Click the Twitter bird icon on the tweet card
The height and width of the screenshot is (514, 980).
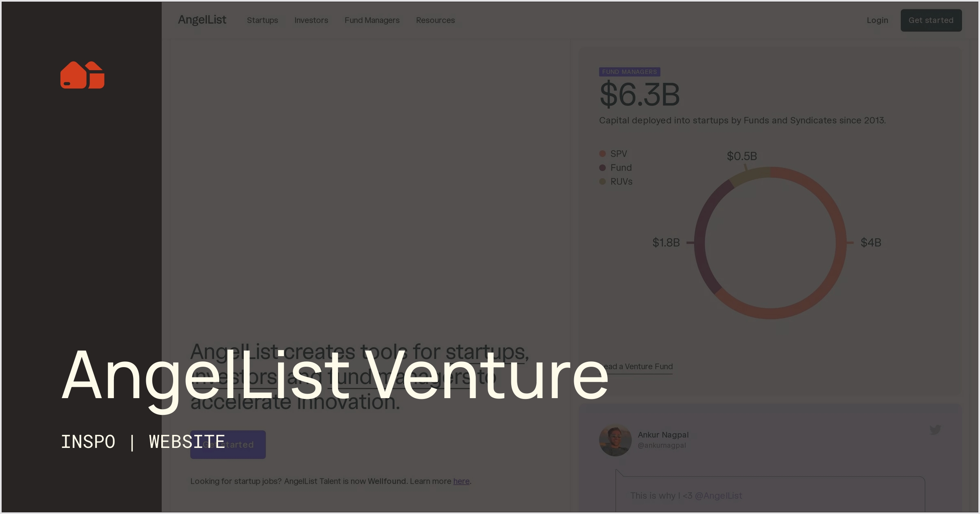click(x=935, y=430)
